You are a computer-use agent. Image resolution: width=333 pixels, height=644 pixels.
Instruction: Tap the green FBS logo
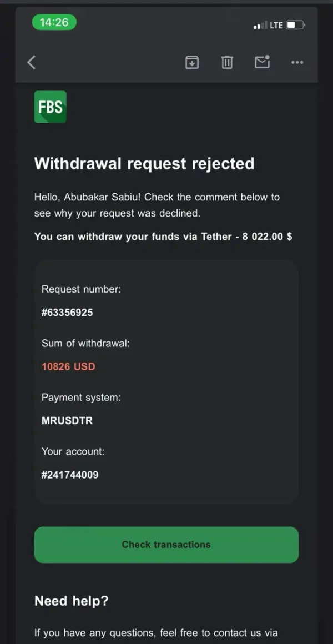pos(50,107)
